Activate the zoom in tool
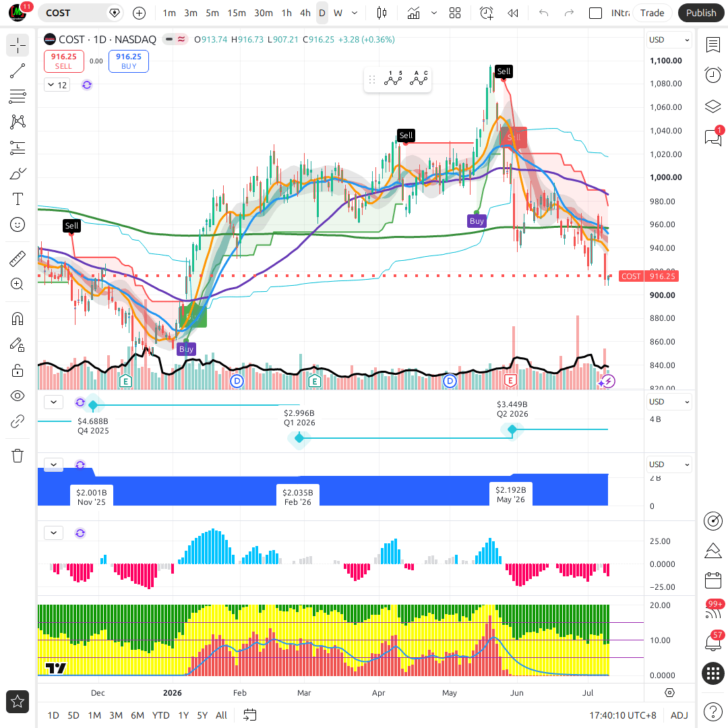Viewport: 728px width, 728px height. pyautogui.click(x=18, y=284)
